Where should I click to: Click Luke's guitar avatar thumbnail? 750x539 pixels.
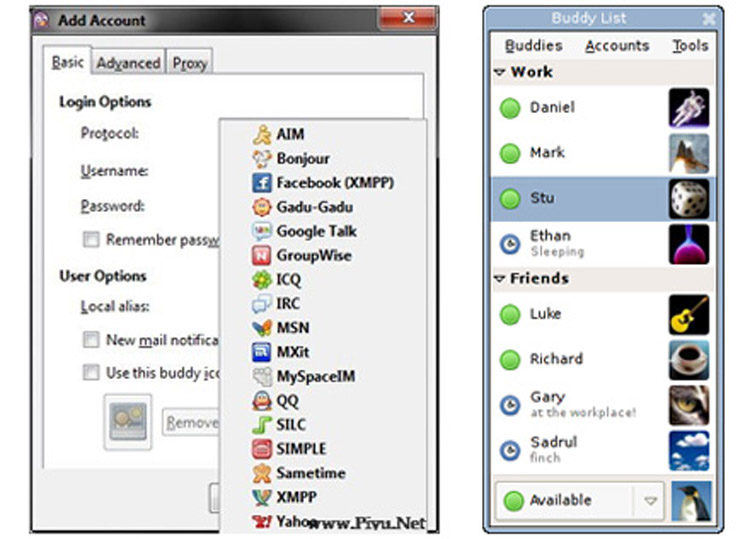pyautogui.click(x=689, y=315)
